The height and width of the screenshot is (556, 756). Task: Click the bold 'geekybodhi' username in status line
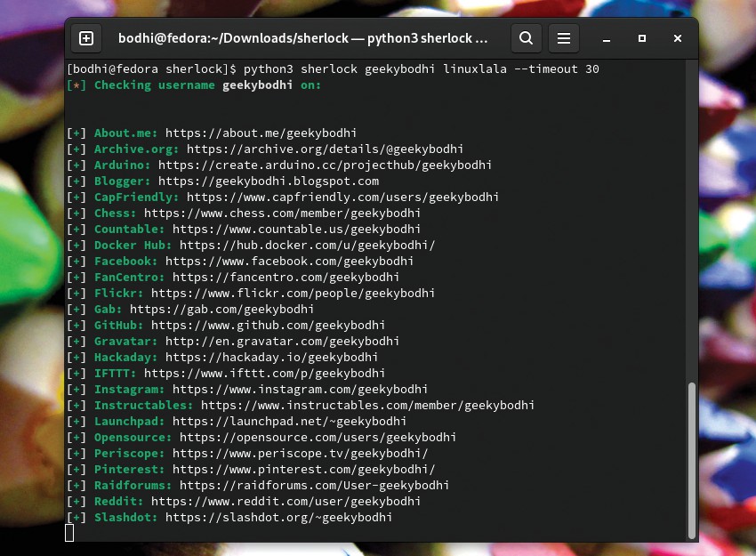pyautogui.click(x=257, y=85)
